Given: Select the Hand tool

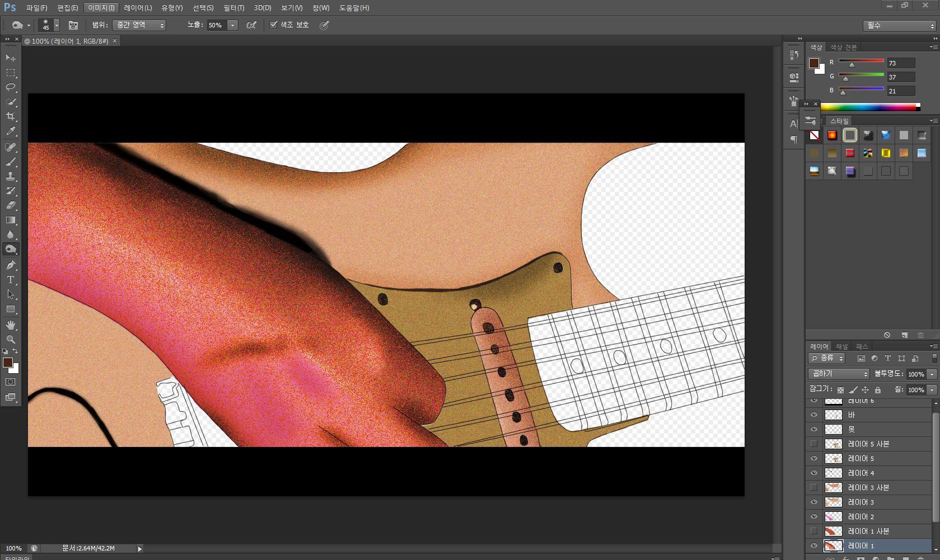Looking at the screenshot, I should click(11, 325).
